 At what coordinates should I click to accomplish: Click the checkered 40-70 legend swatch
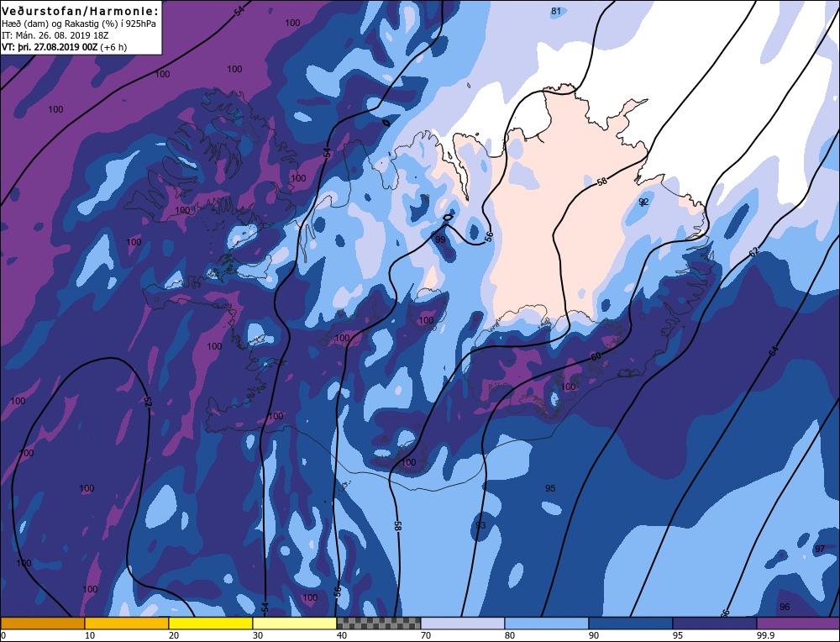coord(379,624)
